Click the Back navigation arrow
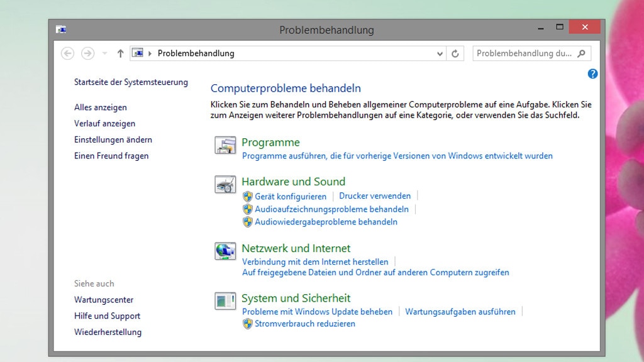 click(x=68, y=53)
